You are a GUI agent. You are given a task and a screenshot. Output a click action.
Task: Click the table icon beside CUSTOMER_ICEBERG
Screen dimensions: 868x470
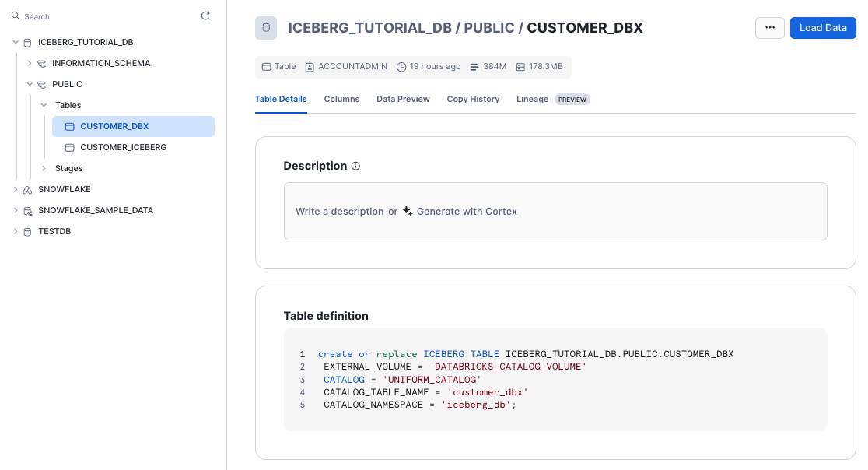(69, 147)
